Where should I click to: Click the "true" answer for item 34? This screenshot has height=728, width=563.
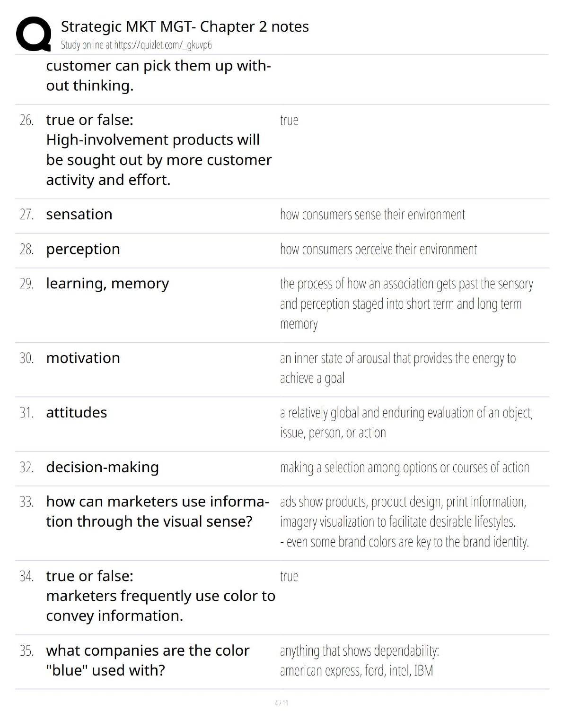coord(289,576)
